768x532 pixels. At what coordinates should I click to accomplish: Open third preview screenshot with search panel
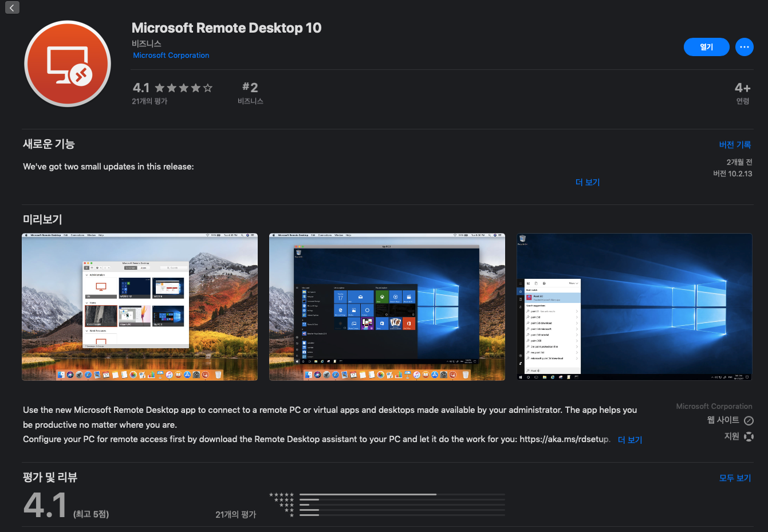tap(634, 307)
